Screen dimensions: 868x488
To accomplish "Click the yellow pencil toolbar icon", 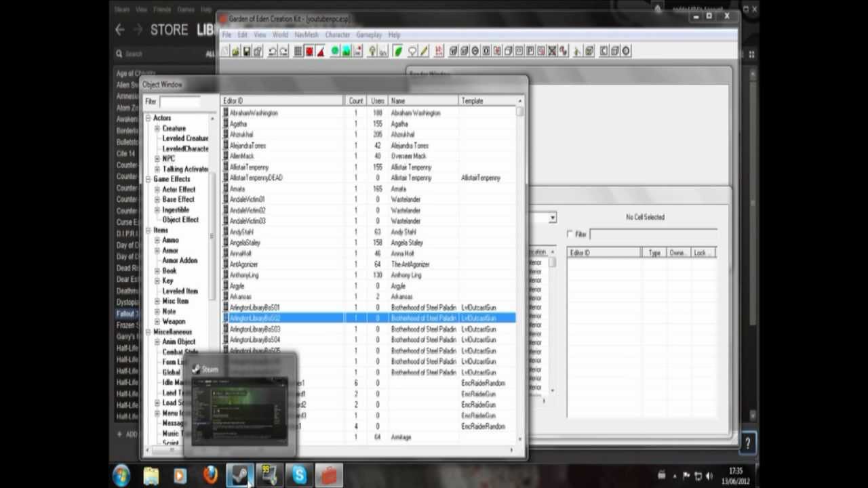I will (425, 51).
